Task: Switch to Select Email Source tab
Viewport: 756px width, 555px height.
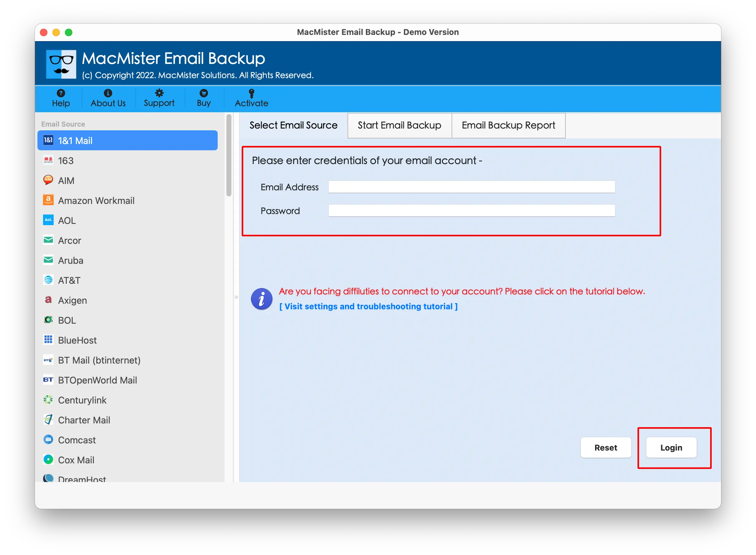Action: click(x=293, y=125)
